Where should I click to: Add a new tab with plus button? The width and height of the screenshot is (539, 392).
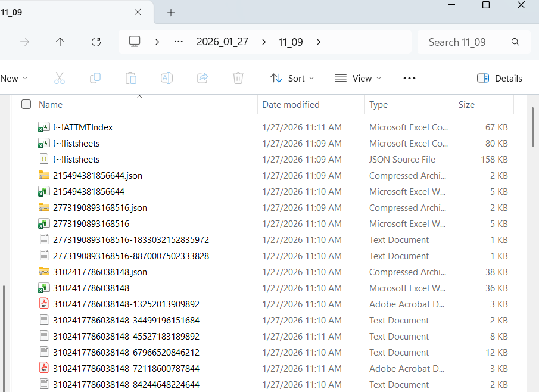pos(171,13)
